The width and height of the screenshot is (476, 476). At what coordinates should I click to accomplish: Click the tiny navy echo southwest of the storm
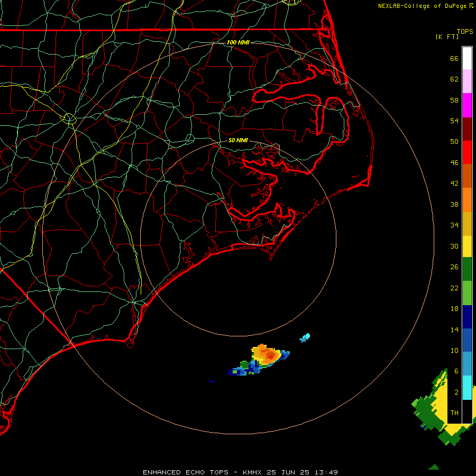pyautogui.click(x=212, y=381)
